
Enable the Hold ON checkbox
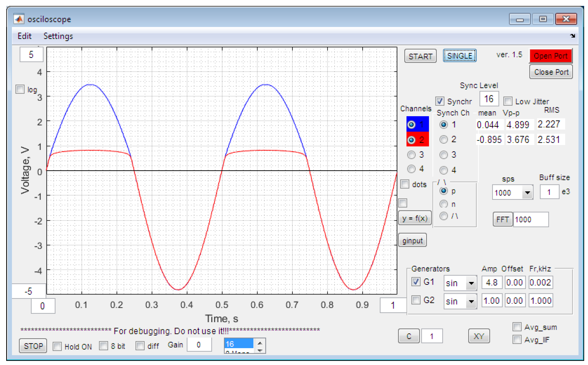coord(57,346)
